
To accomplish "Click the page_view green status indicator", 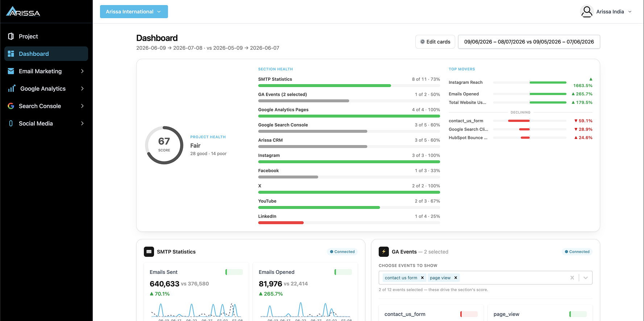I will (578, 314).
